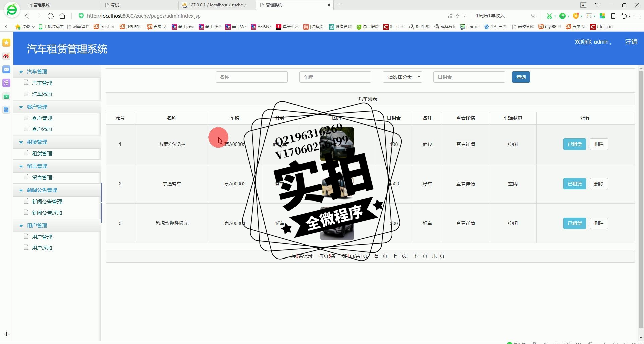
Task: Open the trust_in bookmark
Action: 104,27
